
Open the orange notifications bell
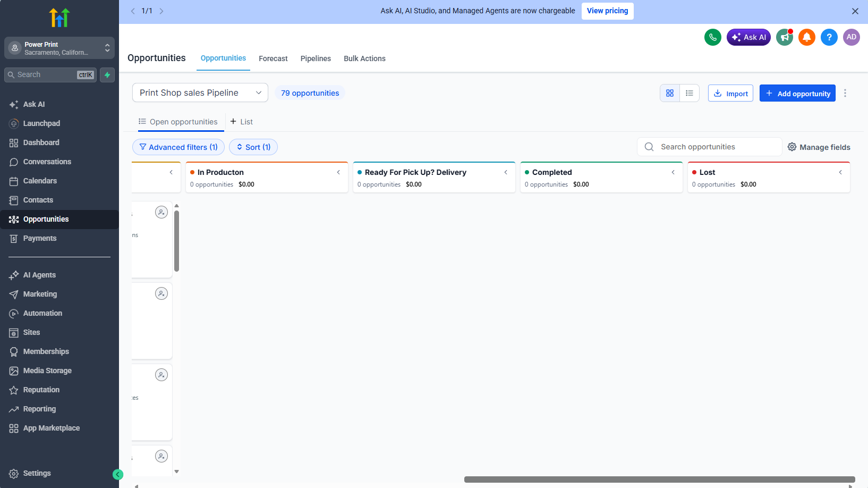(807, 37)
